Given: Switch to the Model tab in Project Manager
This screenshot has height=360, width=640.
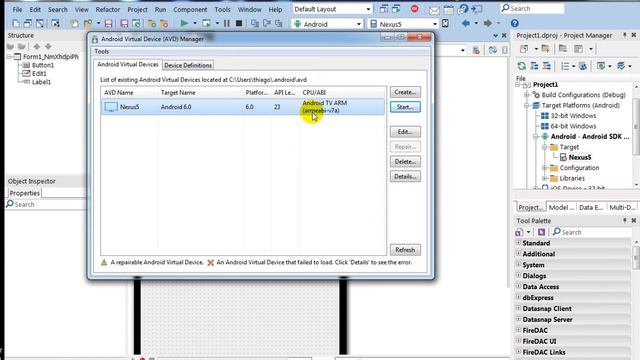Looking at the screenshot, I should [561, 207].
